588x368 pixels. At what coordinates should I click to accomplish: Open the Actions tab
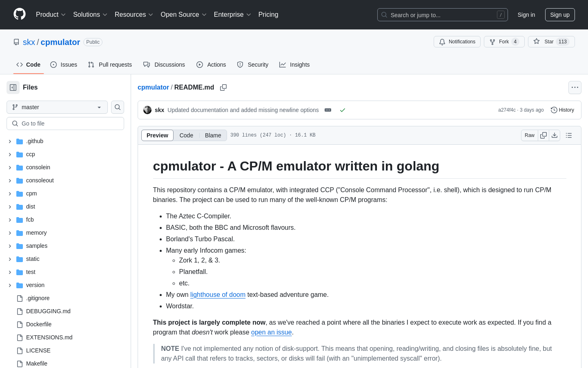[x=211, y=65]
